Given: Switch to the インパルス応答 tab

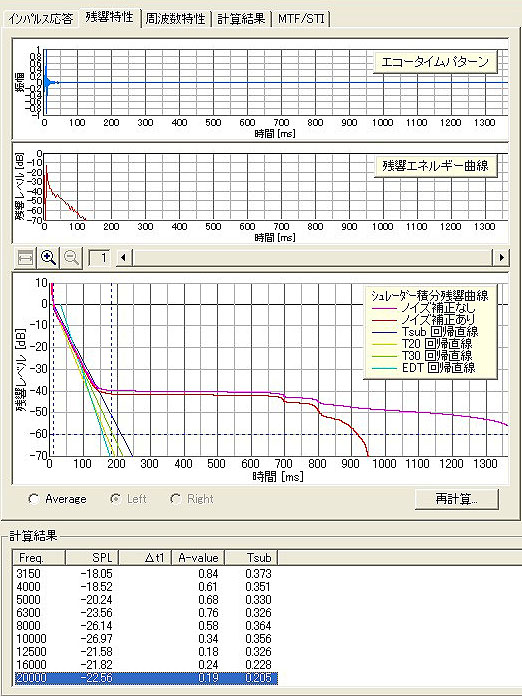Looking at the screenshot, I should [x=40, y=19].
